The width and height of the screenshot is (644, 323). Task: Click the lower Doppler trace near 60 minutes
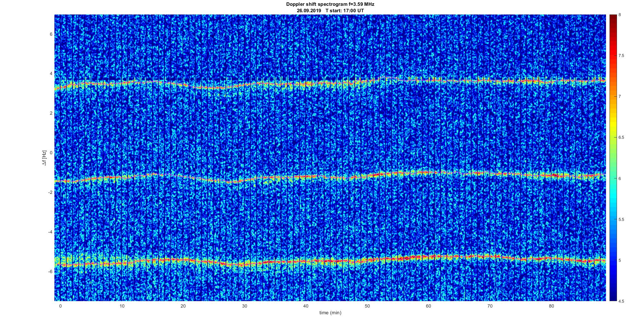pos(429,257)
